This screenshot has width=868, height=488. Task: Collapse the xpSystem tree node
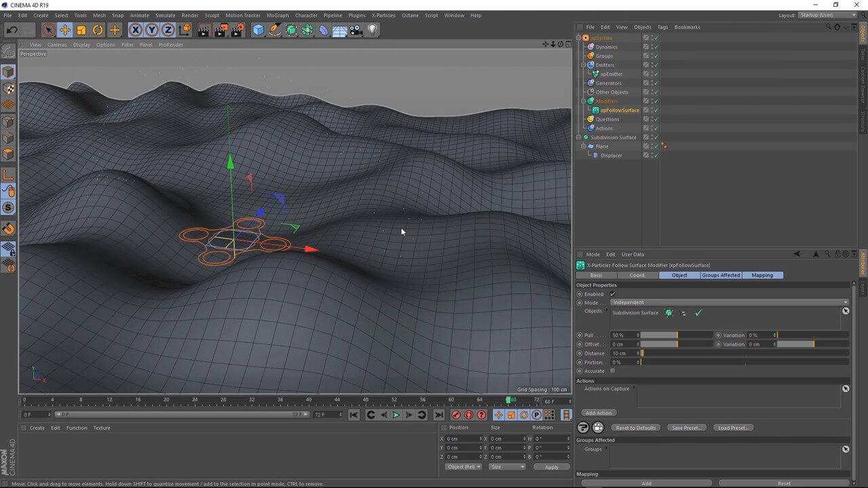pos(578,38)
